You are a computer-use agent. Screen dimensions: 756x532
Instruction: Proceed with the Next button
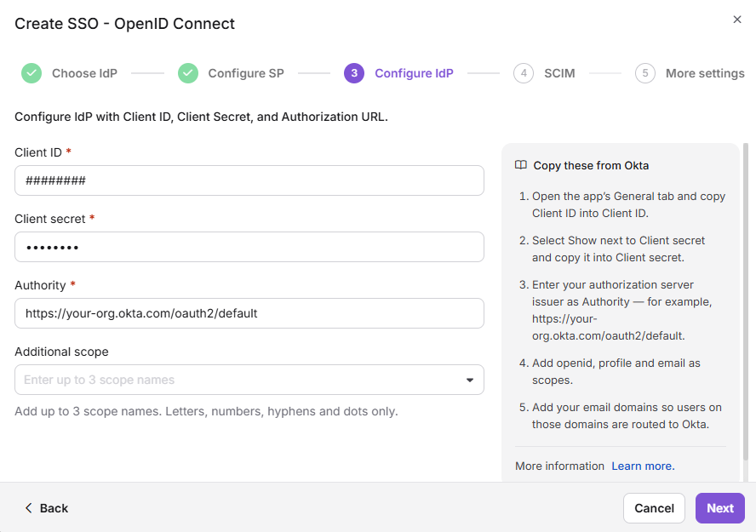pyautogui.click(x=720, y=508)
